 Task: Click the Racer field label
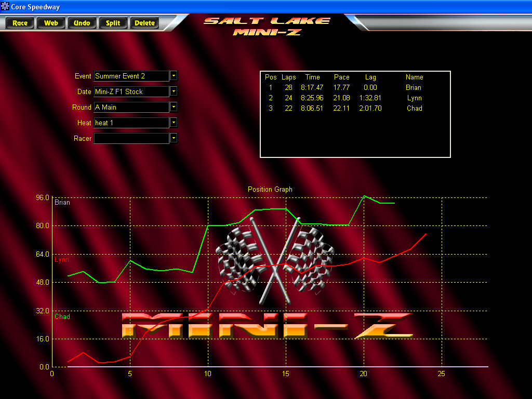click(x=83, y=138)
